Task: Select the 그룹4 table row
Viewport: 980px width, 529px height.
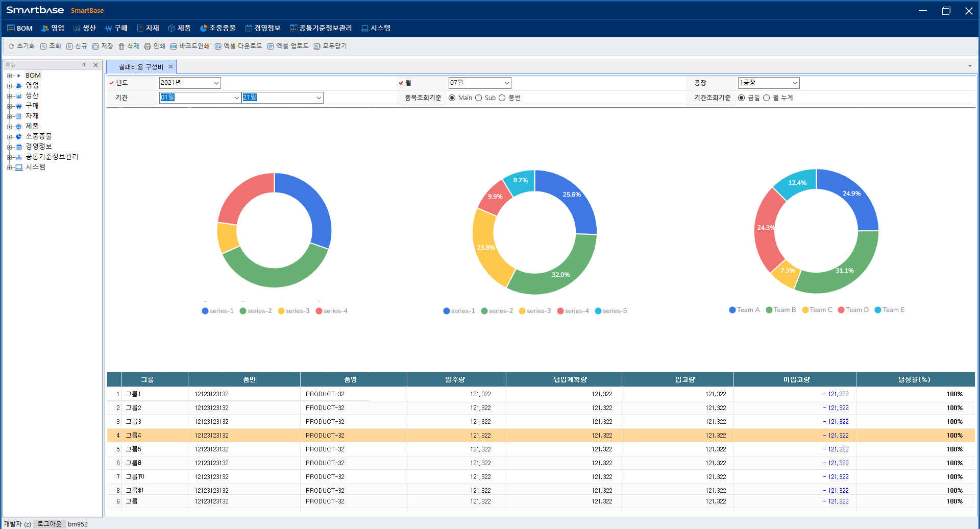Action: (541, 436)
